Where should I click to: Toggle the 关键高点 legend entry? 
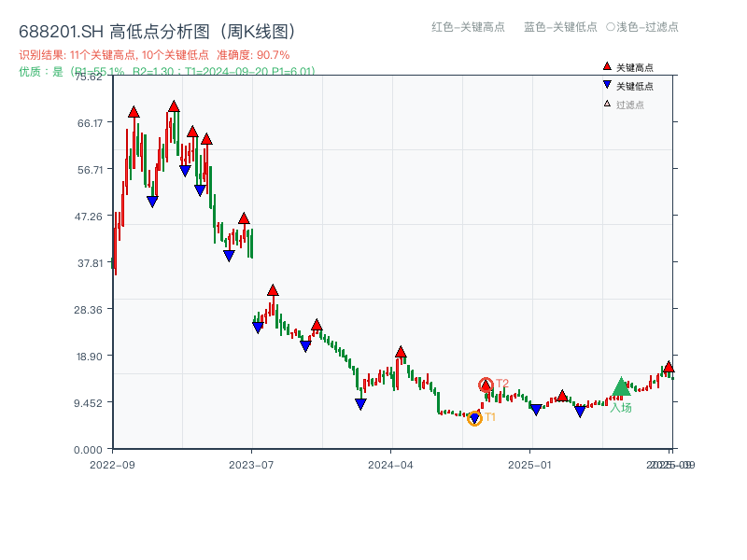coord(635,66)
